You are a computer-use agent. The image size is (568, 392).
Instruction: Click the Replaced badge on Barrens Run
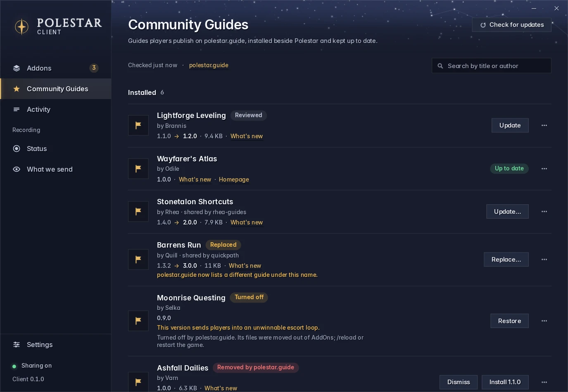[223, 245]
